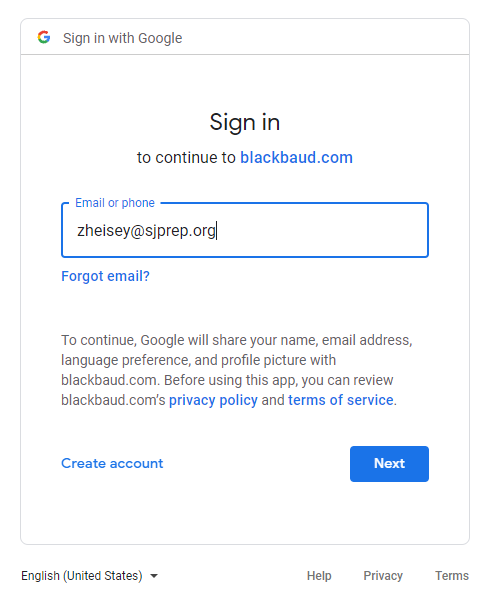
Task: Click the "to continue to" text
Action: point(186,157)
